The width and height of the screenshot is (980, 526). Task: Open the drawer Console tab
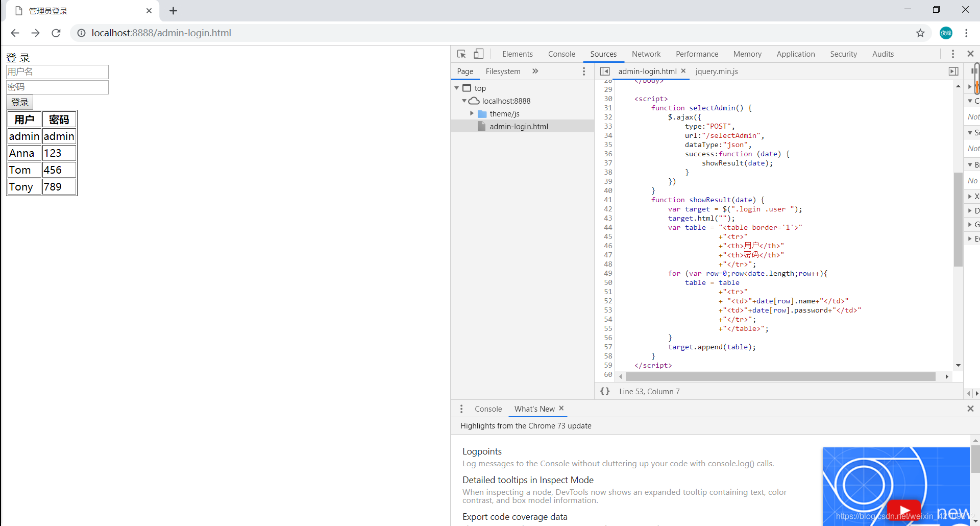[488, 409]
